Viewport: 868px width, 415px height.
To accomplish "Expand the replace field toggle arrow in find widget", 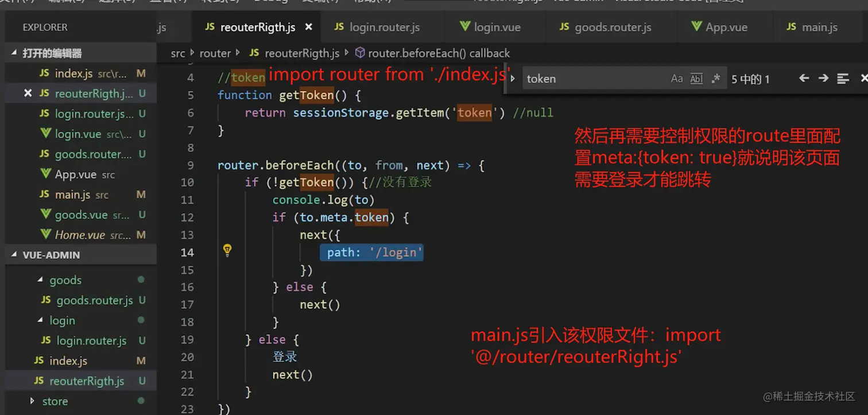I will click(x=513, y=79).
